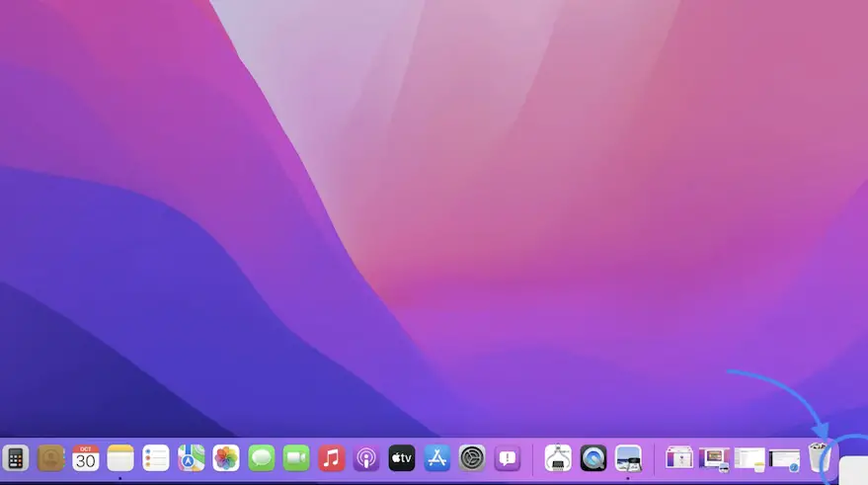Open System Preferences gear icon
The height and width of the screenshot is (485, 868).
coord(472,458)
